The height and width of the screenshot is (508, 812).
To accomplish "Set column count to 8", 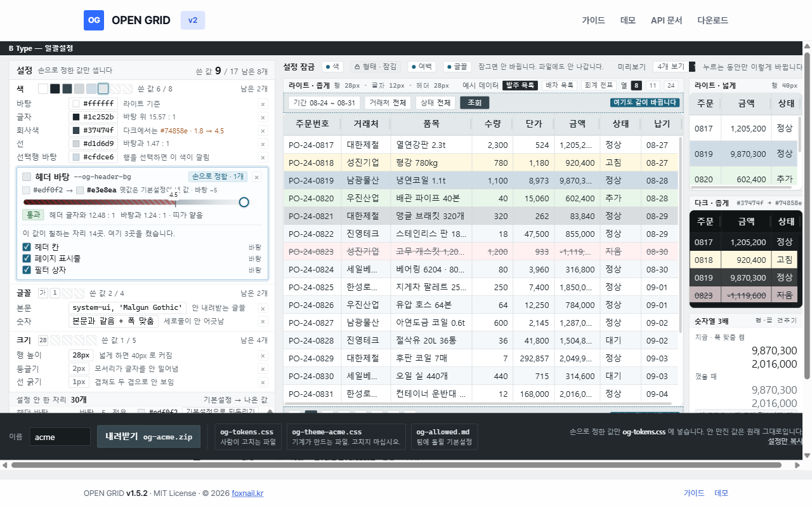I will (636, 85).
